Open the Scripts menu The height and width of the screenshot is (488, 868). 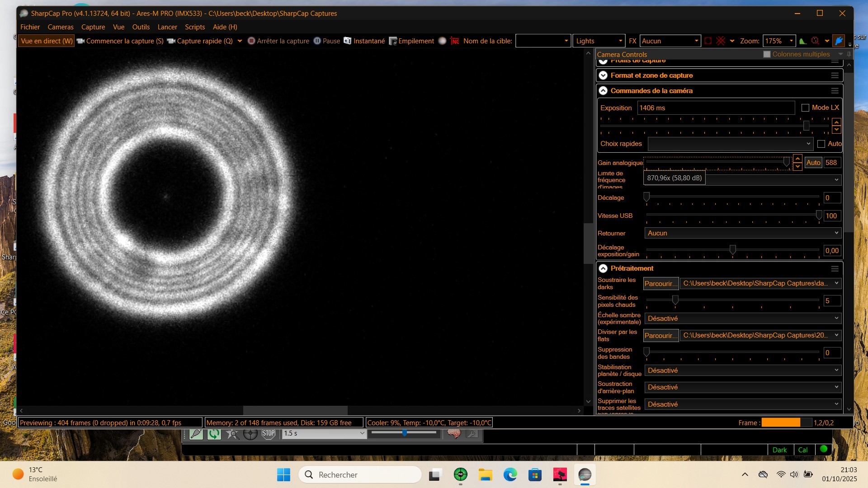point(195,27)
